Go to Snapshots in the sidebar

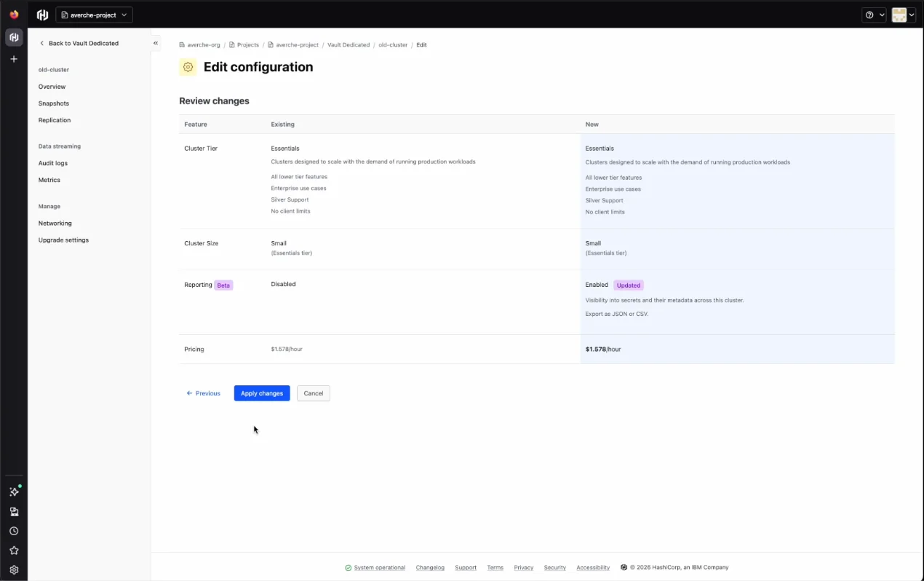coord(54,103)
